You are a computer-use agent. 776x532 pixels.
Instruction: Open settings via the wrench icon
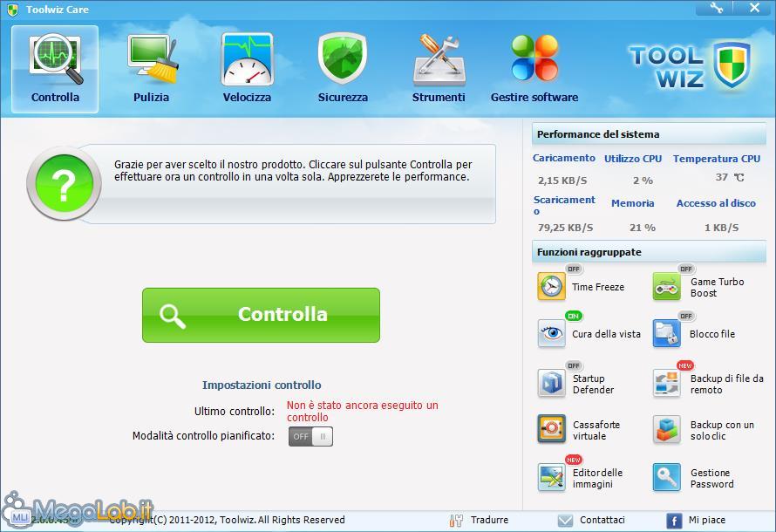tap(716, 8)
